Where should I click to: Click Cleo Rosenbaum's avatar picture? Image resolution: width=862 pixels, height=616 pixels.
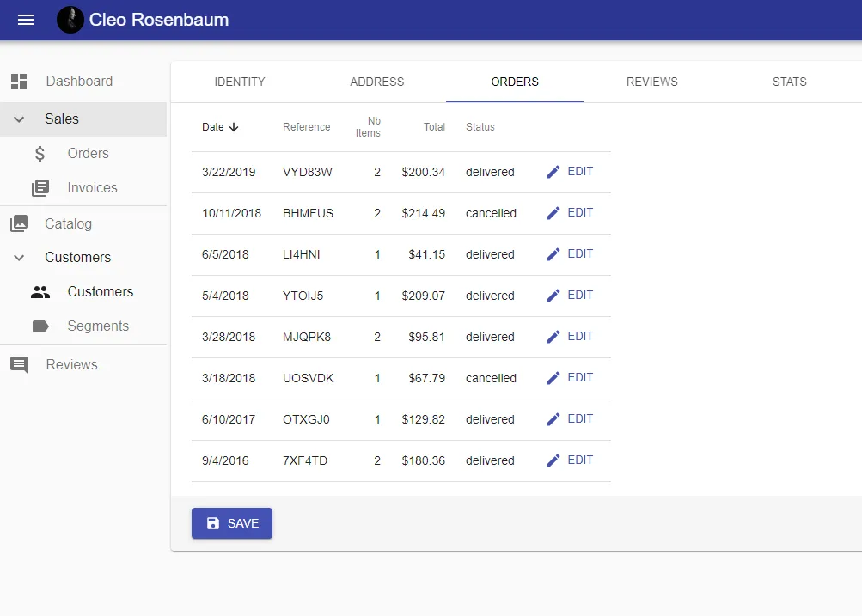[x=70, y=20]
